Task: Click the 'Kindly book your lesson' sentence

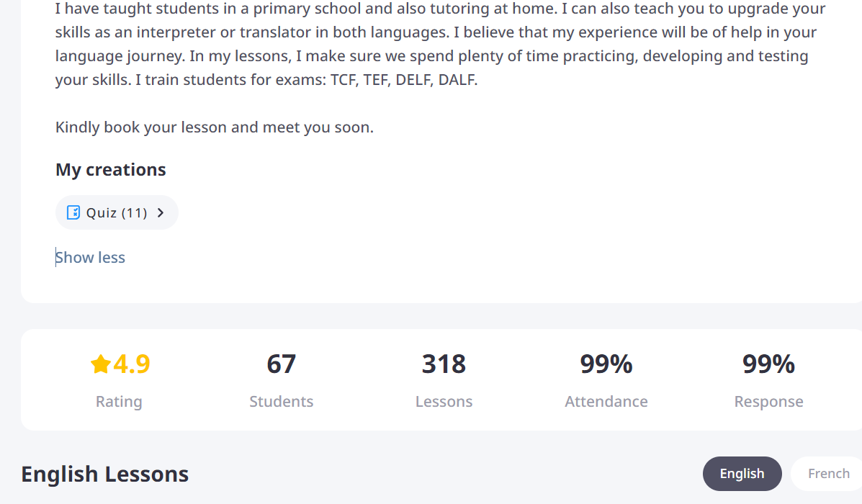Action: [x=215, y=128]
